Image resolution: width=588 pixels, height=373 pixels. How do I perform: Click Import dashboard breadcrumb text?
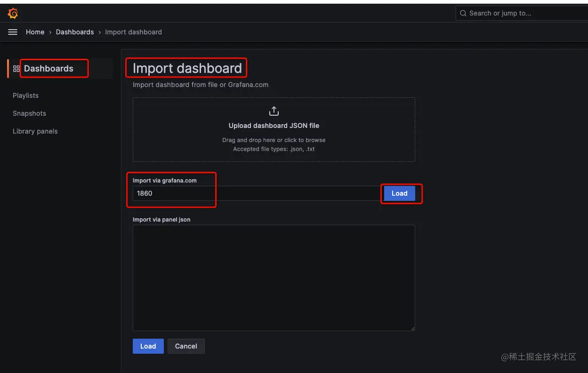click(133, 32)
